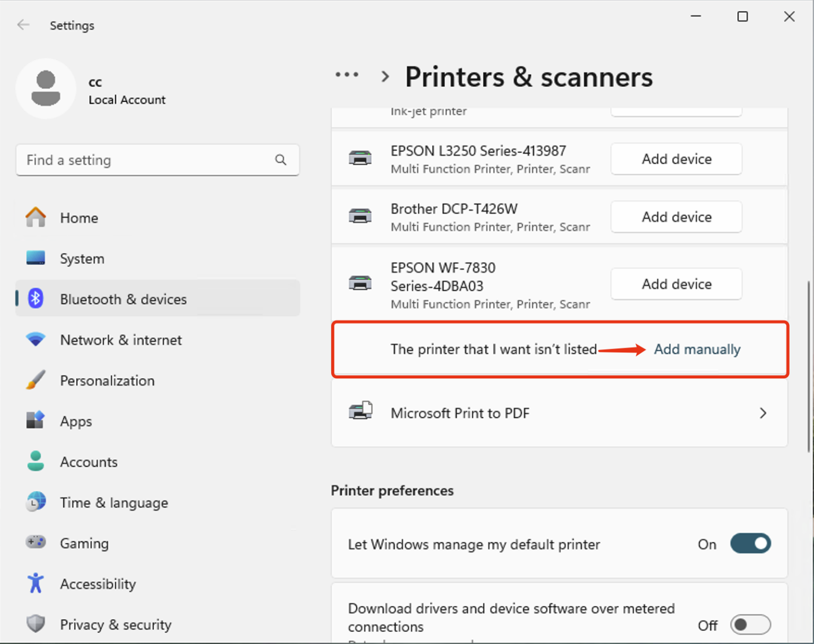Click the Personalization paintbrush icon

click(x=35, y=380)
